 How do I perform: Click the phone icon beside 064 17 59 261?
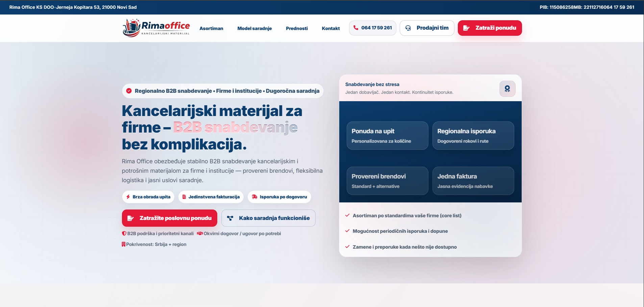pos(355,28)
